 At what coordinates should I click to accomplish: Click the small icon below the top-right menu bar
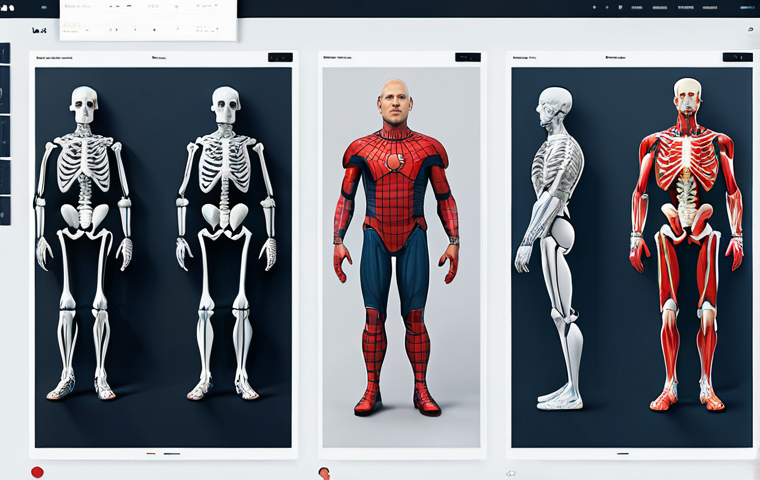749,30
